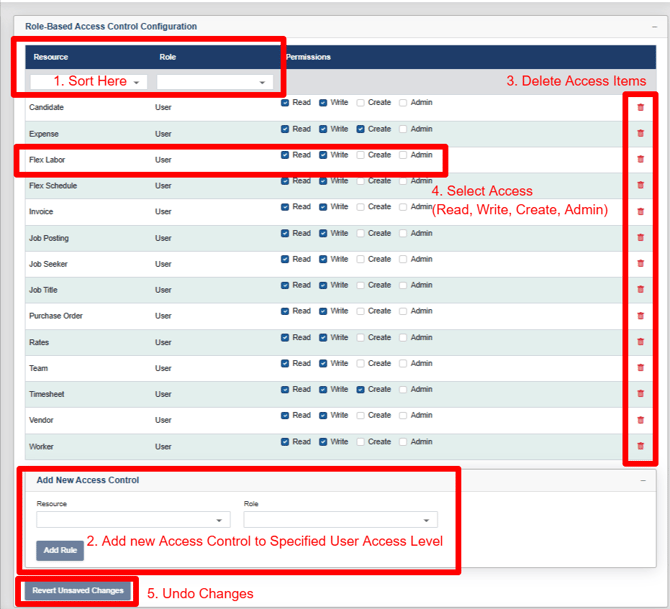The image size is (670, 609).
Task: Expand Resource dropdown in Add New Access Control
Action: [x=133, y=520]
